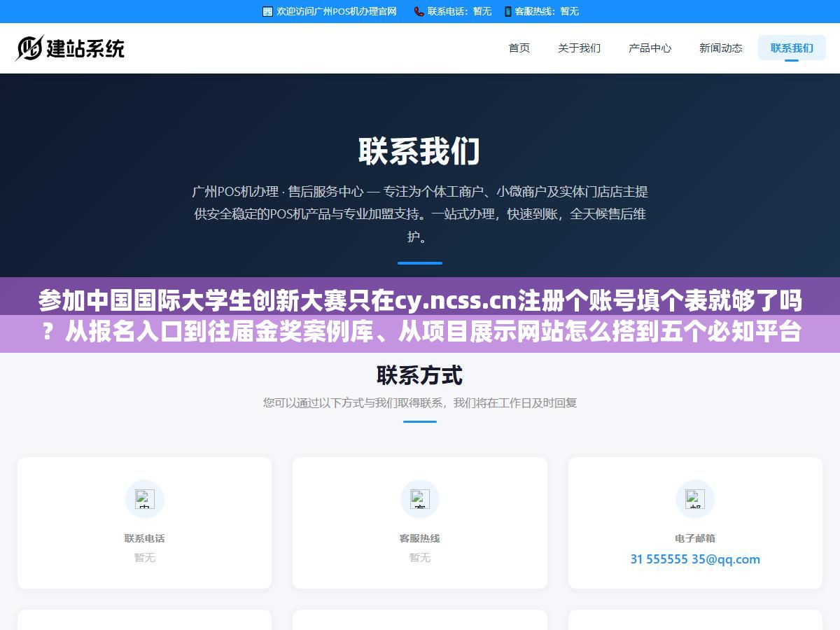Click the second banner line starting 从报名入口
The height and width of the screenshot is (630, 840).
(420, 332)
